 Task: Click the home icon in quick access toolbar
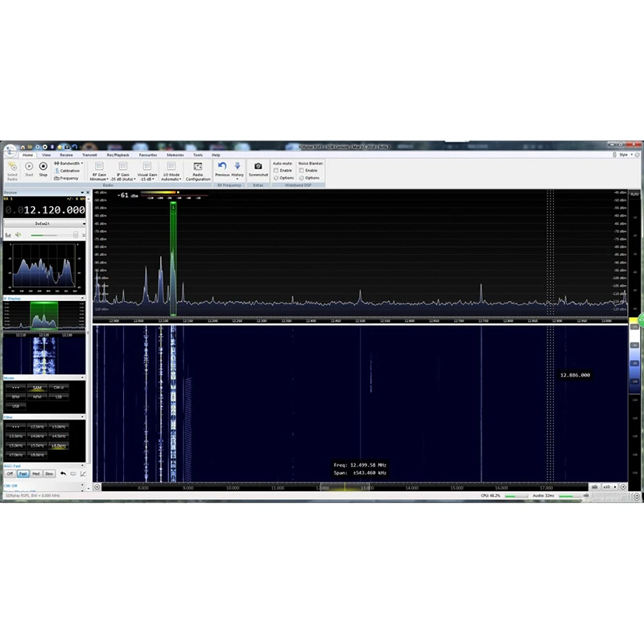[23, 147]
